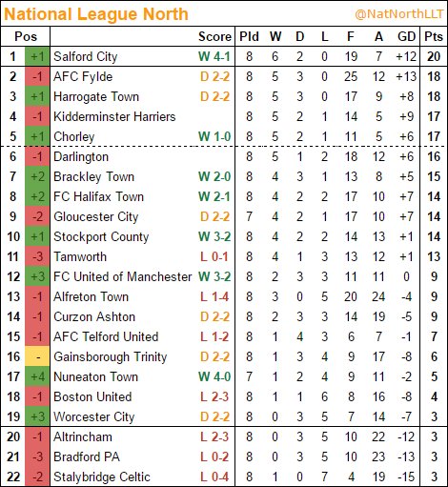Screen dimensions: 448x487
Task: Click Salford City's 20 points value
Action: coord(434,57)
